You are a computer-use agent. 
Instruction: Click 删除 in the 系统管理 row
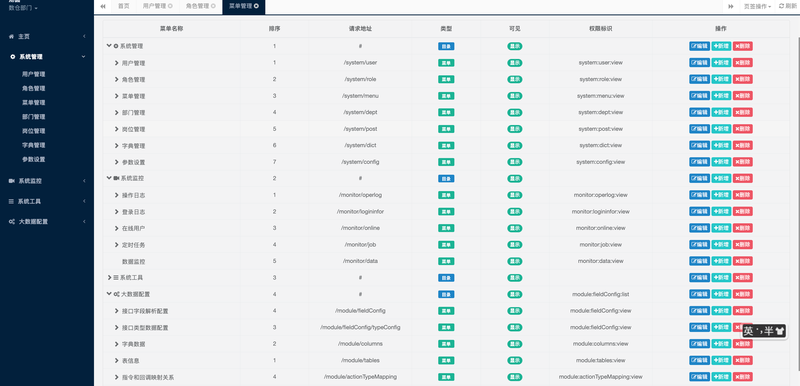coord(742,46)
